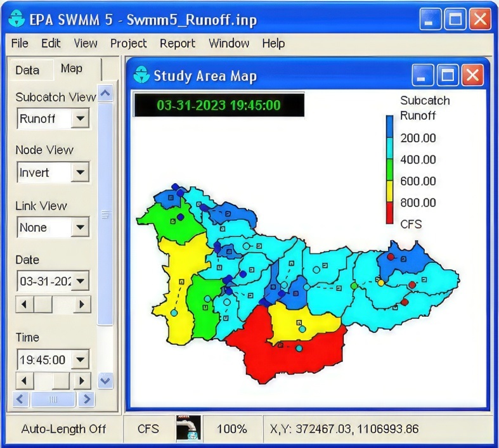Click the run status faucet icon
This screenshot has height=448, width=499.
pyautogui.click(x=188, y=428)
